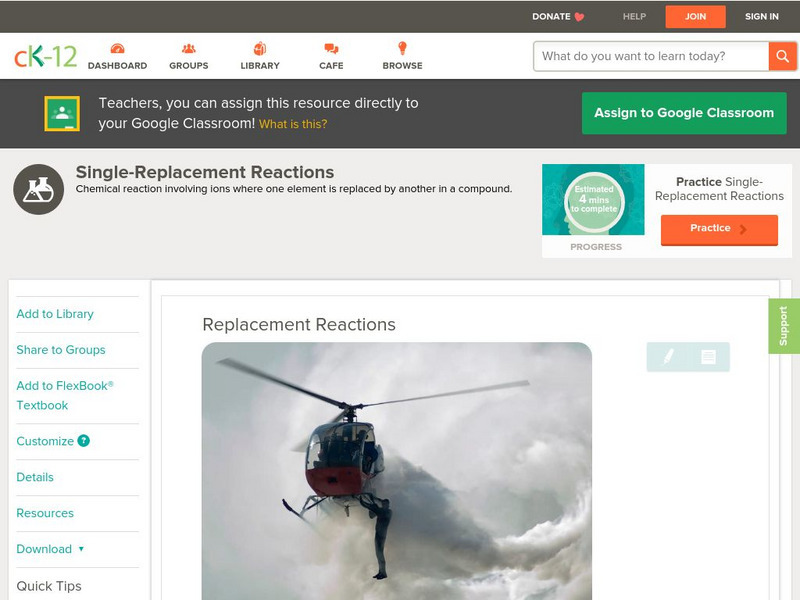Image resolution: width=800 pixels, height=600 pixels.
Task: Click the orange search magnifier button
Action: pyautogui.click(x=782, y=56)
